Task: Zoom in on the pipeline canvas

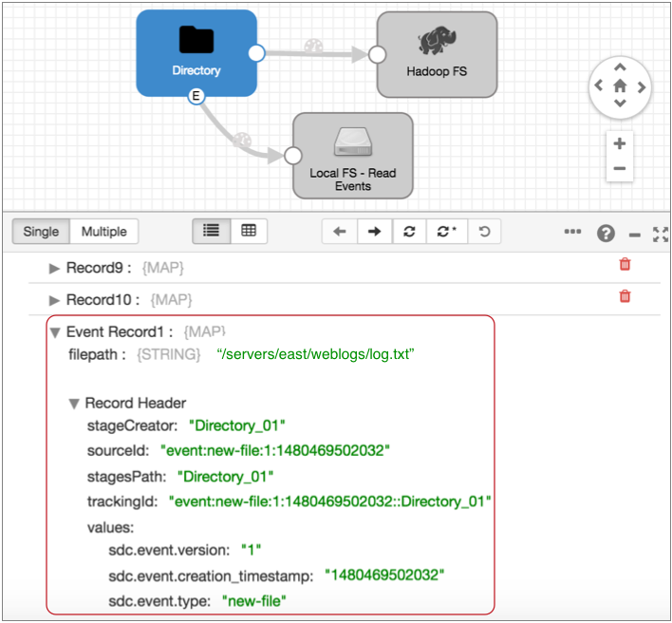Action: click(620, 144)
